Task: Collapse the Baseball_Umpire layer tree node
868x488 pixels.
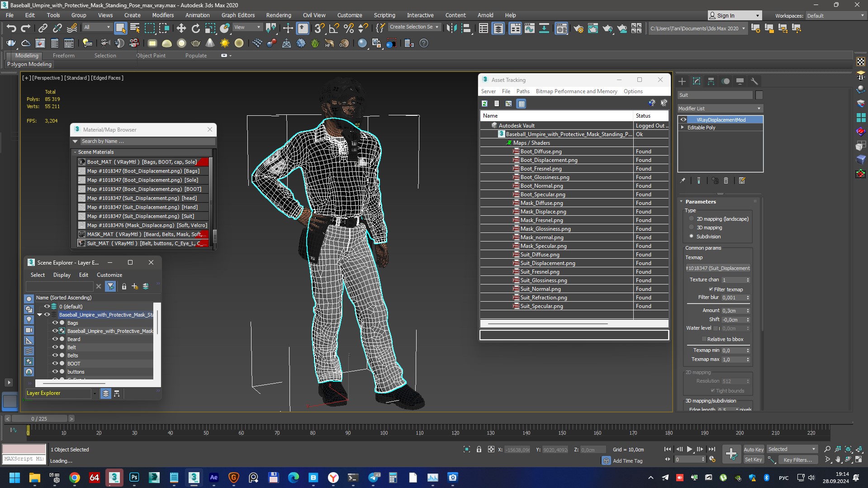Action: 40,315
